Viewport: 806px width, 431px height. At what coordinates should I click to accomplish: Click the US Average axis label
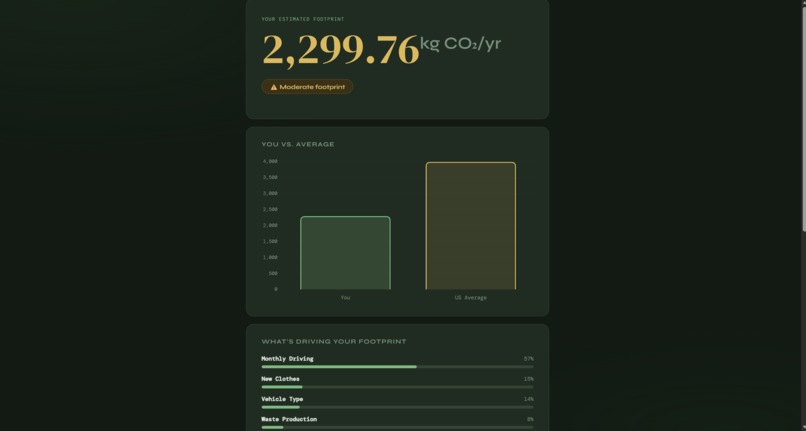click(x=470, y=297)
